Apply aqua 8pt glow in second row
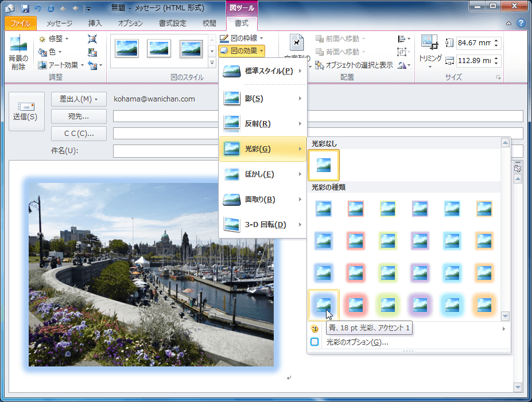The image size is (532, 402). click(452, 241)
